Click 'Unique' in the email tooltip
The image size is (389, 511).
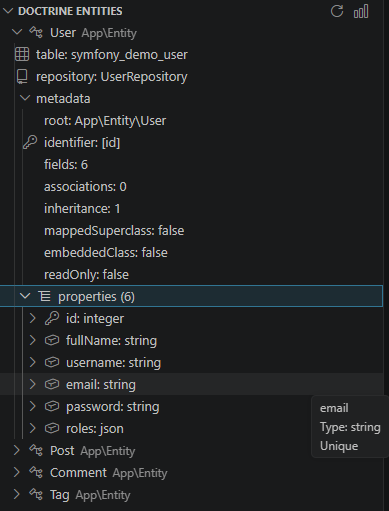tap(339, 446)
